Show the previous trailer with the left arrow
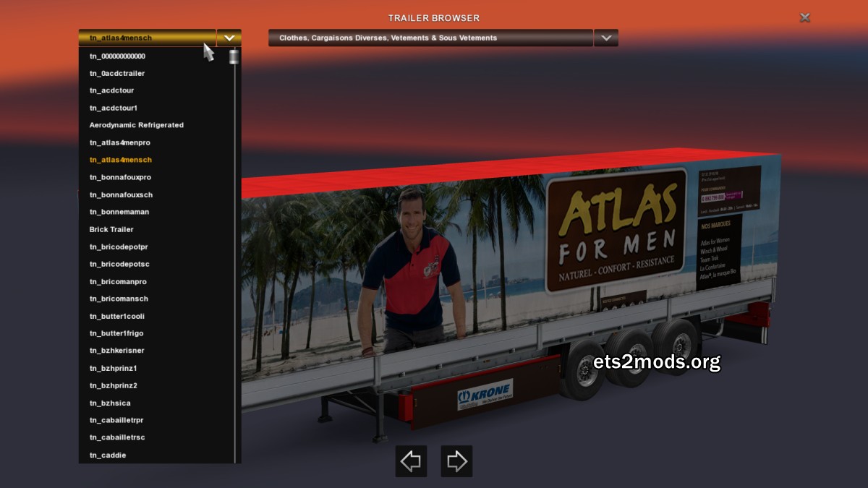868x488 pixels. (x=411, y=461)
